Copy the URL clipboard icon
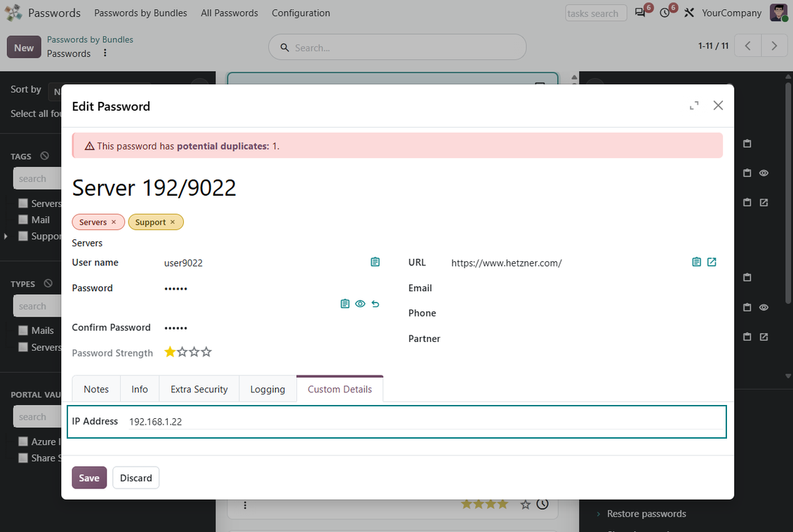Screen dimensions: 793x532 click(696, 262)
